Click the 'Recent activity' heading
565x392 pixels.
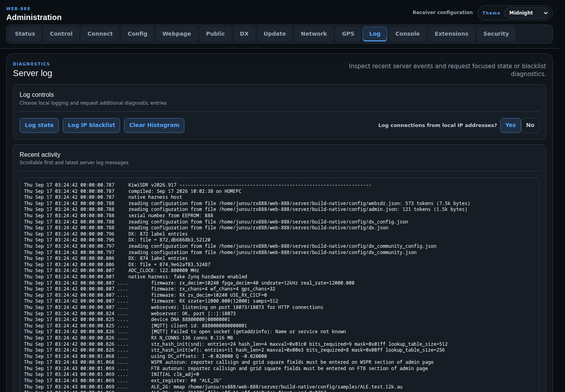coord(40,155)
